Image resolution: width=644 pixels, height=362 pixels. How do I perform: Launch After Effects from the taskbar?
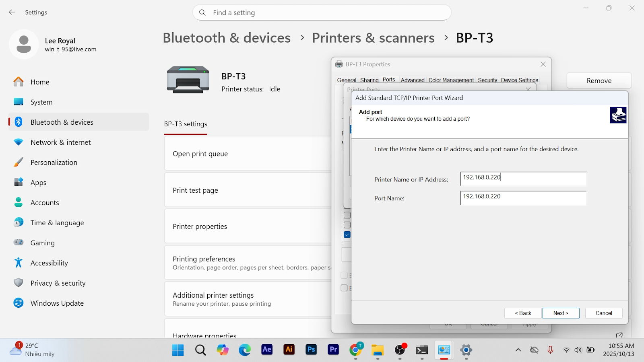267,350
